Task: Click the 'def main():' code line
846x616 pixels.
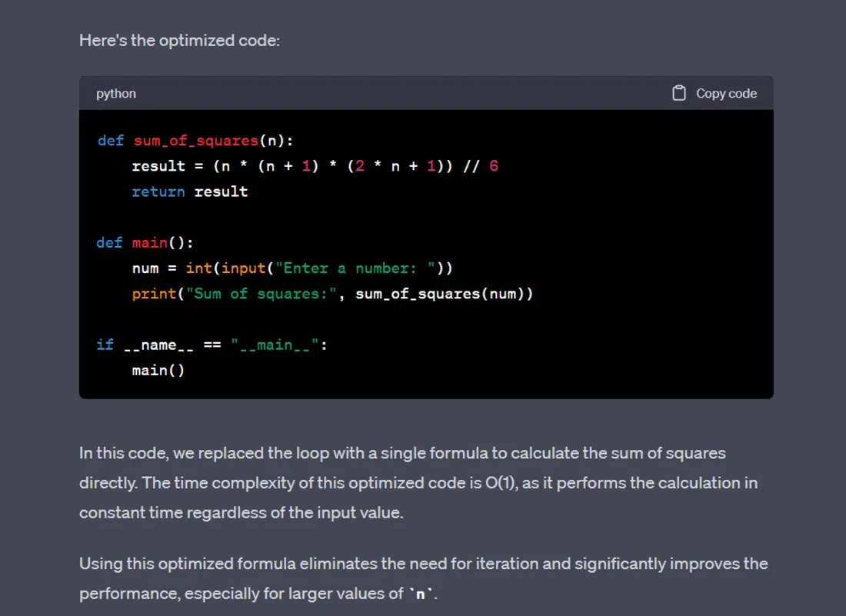Action: (145, 243)
